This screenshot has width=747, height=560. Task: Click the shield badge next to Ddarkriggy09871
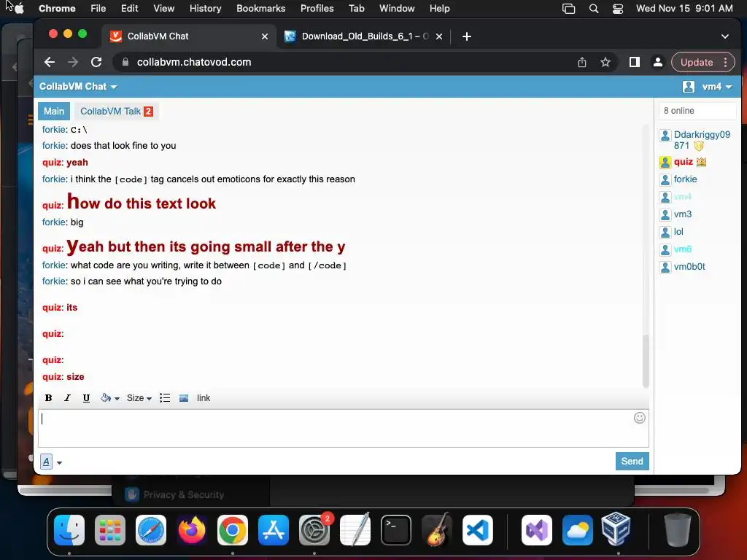pyautogui.click(x=698, y=146)
